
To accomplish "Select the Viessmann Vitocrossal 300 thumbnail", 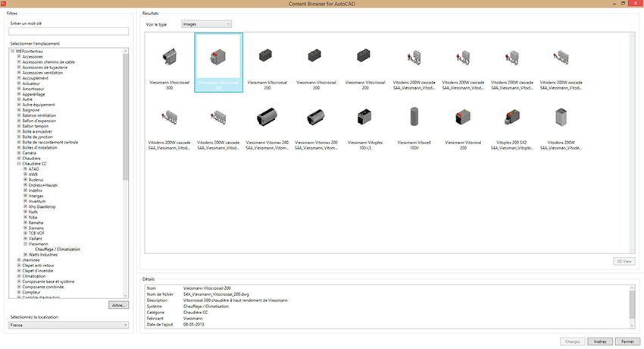I will [x=169, y=63].
